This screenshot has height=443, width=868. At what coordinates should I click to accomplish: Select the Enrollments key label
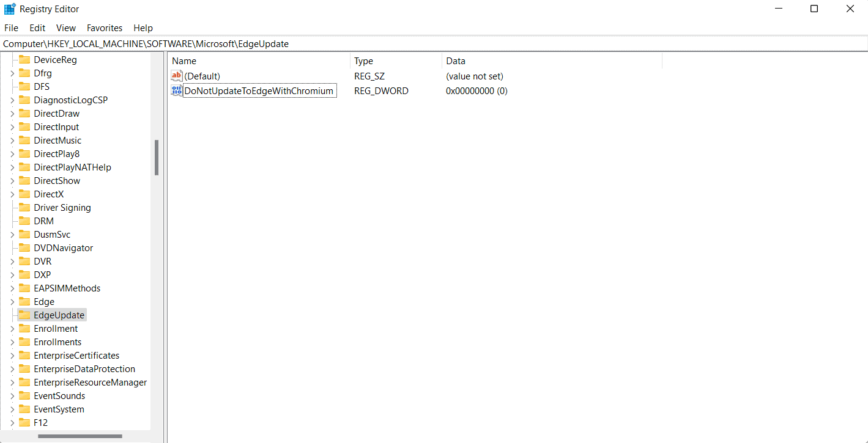point(57,342)
